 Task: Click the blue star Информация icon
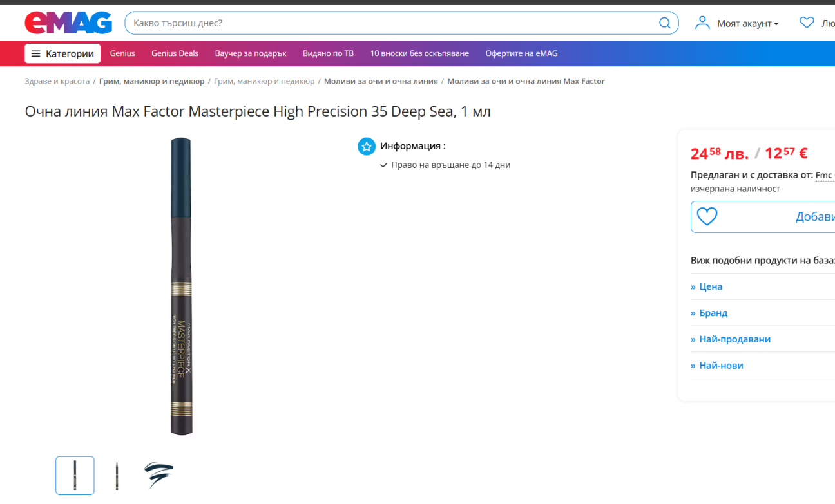click(367, 146)
